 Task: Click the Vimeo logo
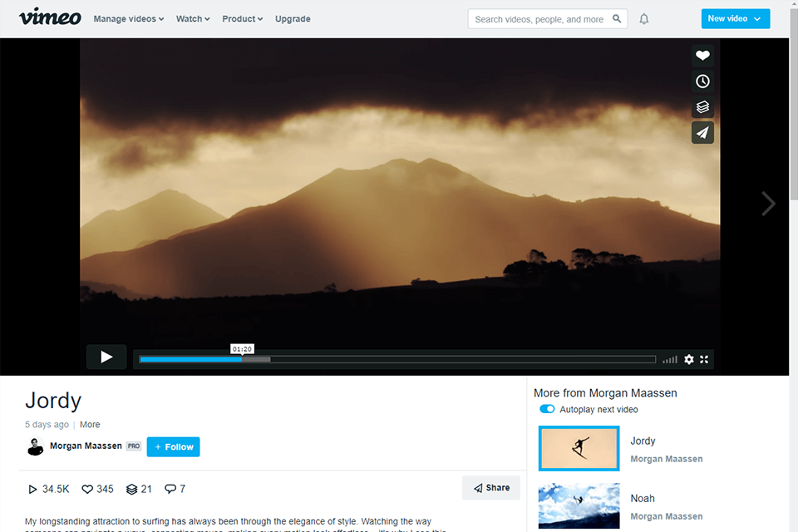[49, 17]
